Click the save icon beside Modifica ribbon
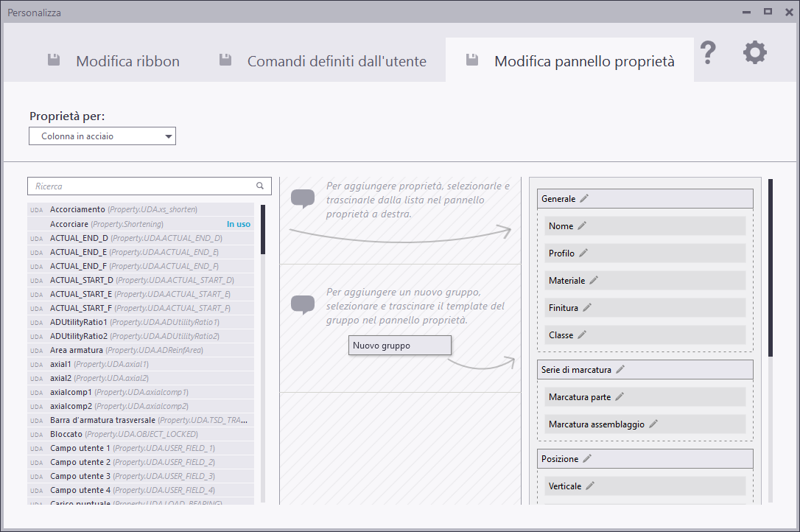This screenshot has width=800, height=532. 54,60
